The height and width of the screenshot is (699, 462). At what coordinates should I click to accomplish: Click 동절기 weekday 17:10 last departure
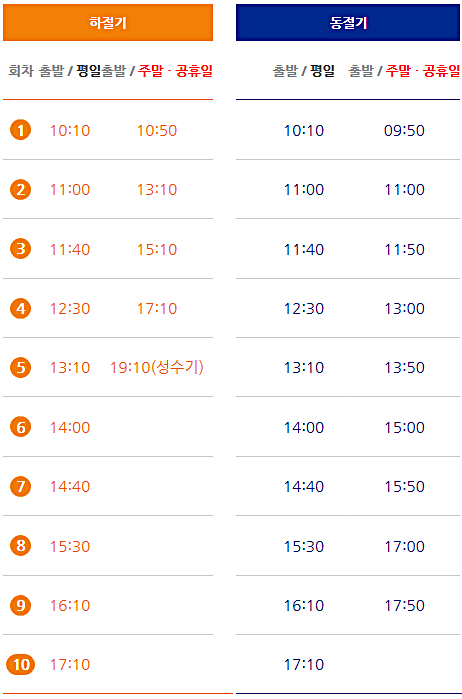[304, 665]
